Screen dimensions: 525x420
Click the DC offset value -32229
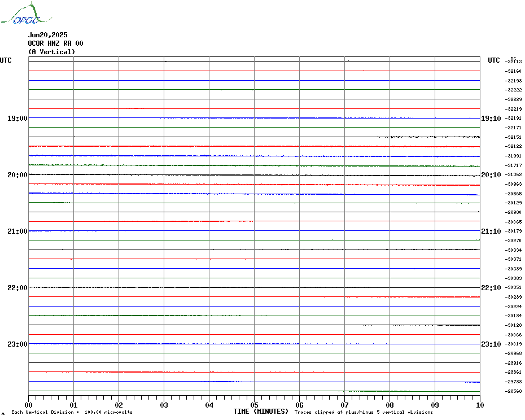[x=513, y=99]
